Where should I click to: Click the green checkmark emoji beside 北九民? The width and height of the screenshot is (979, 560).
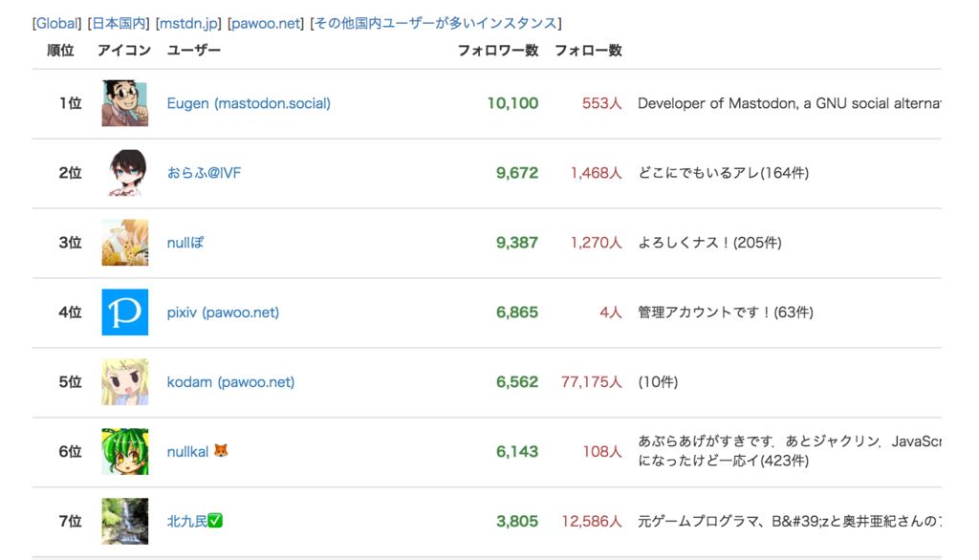coord(215,520)
